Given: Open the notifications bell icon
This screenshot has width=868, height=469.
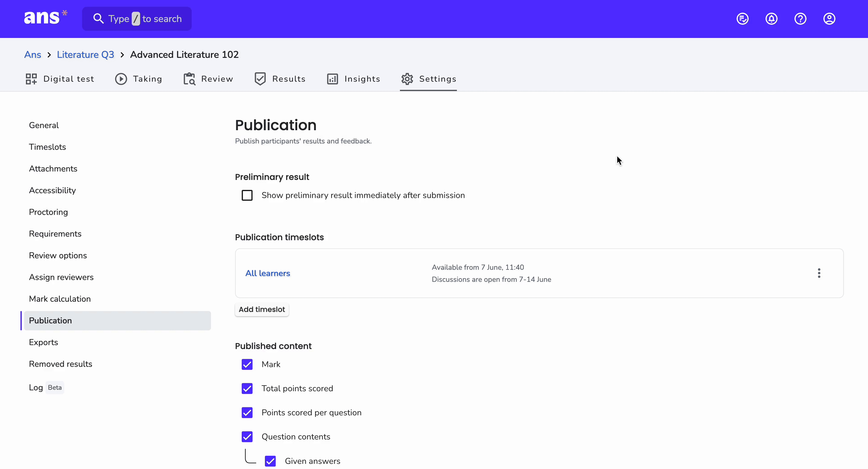Looking at the screenshot, I should tap(771, 19).
